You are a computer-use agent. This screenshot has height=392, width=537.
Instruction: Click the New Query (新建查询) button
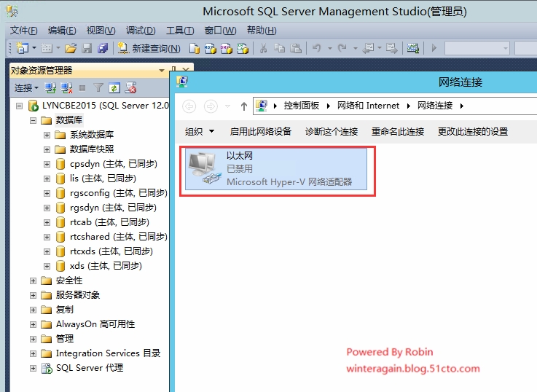tap(149, 48)
